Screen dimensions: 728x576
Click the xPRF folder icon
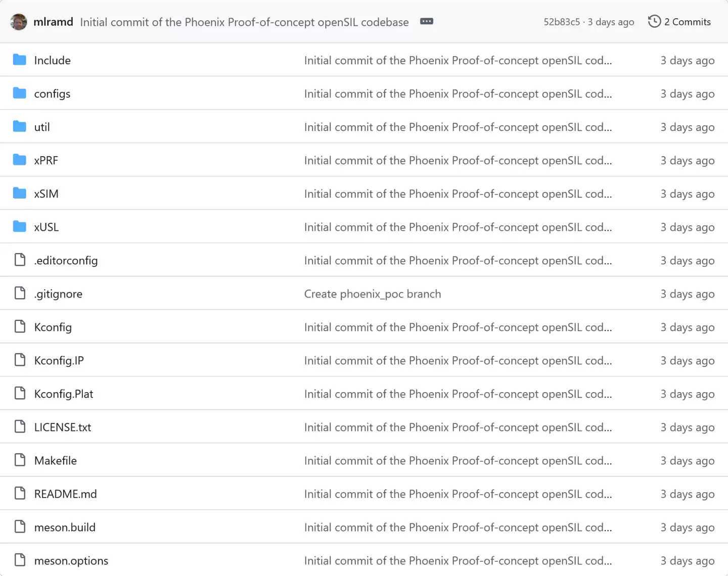pos(20,160)
